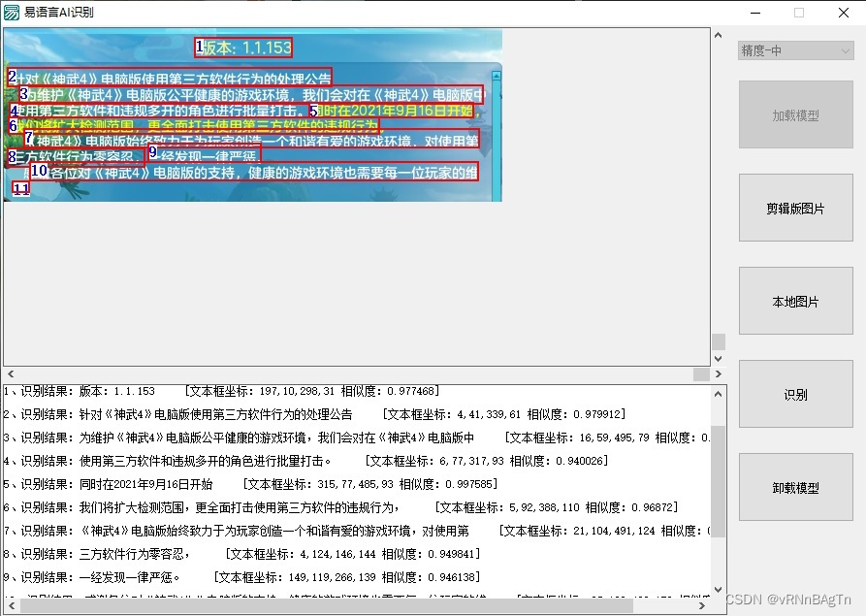866x616 pixels.
Task: Click results list horizontal scrollbar thumb
Action: click(x=327, y=605)
